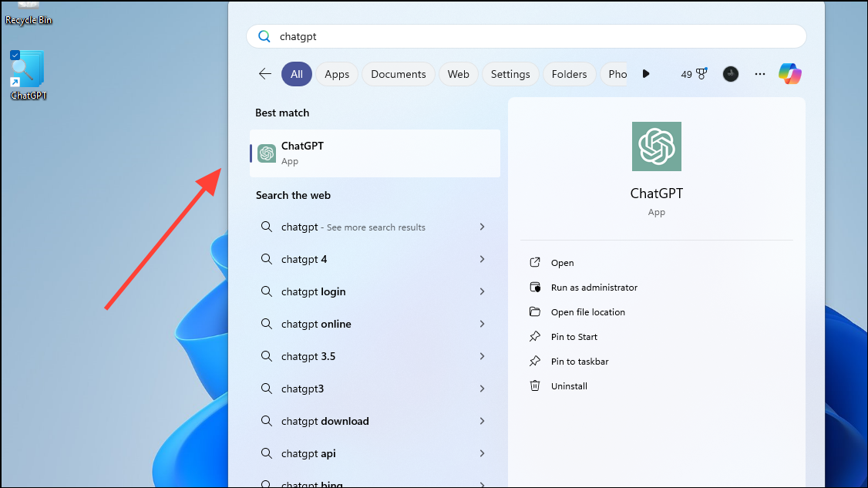Switch to the Documents filter tab
This screenshot has width=868, height=488.
(399, 74)
